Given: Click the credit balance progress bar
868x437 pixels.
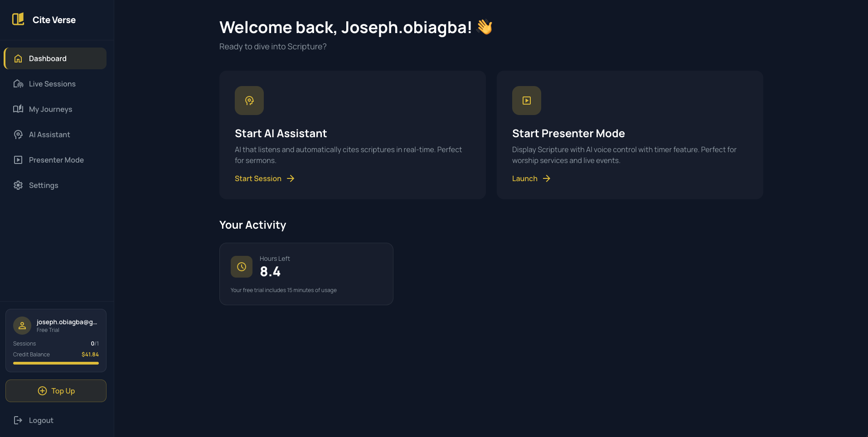Looking at the screenshot, I should click(56, 363).
